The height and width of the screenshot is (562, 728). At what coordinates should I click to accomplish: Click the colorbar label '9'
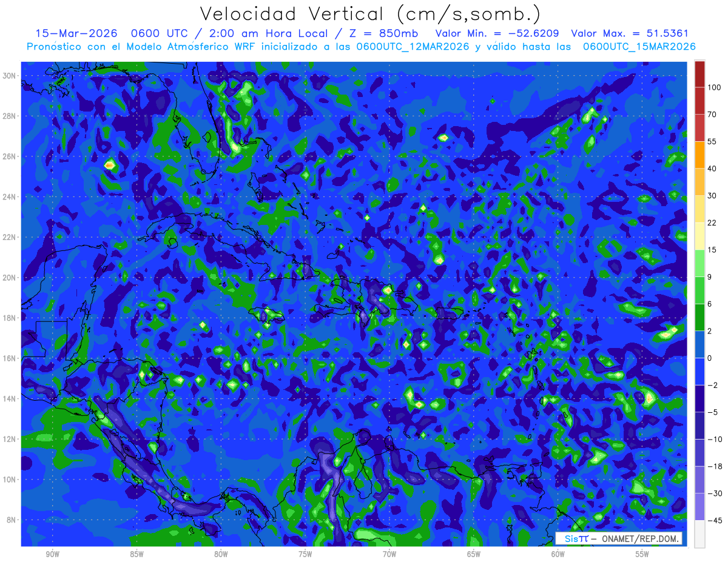click(710, 277)
